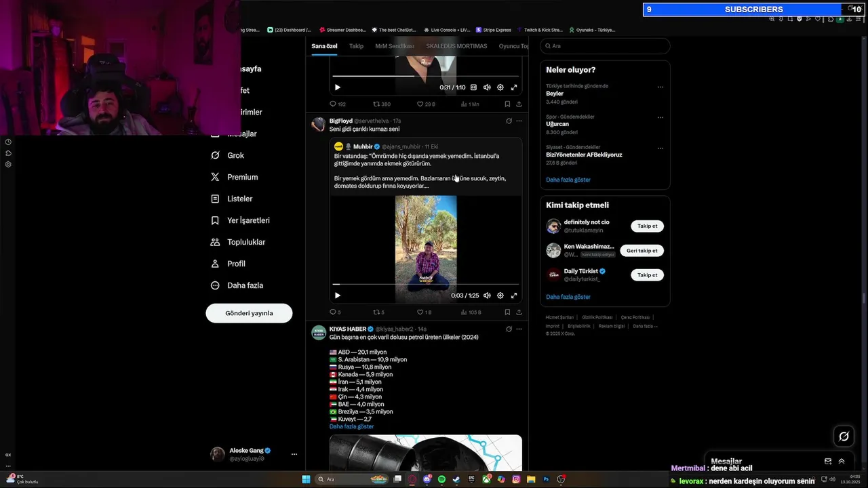Switch to the Takip tab
Viewport: 868px width, 488px height.
pos(356,46)
